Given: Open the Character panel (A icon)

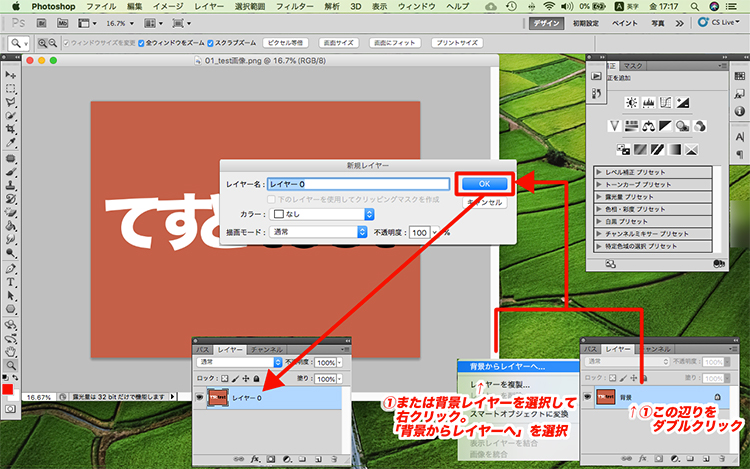Looking at the screenshot, I should tap(739, 137).
